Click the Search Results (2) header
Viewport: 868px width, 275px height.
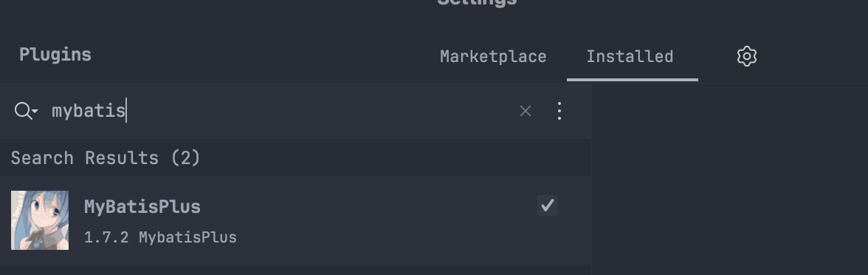[106, 158]
